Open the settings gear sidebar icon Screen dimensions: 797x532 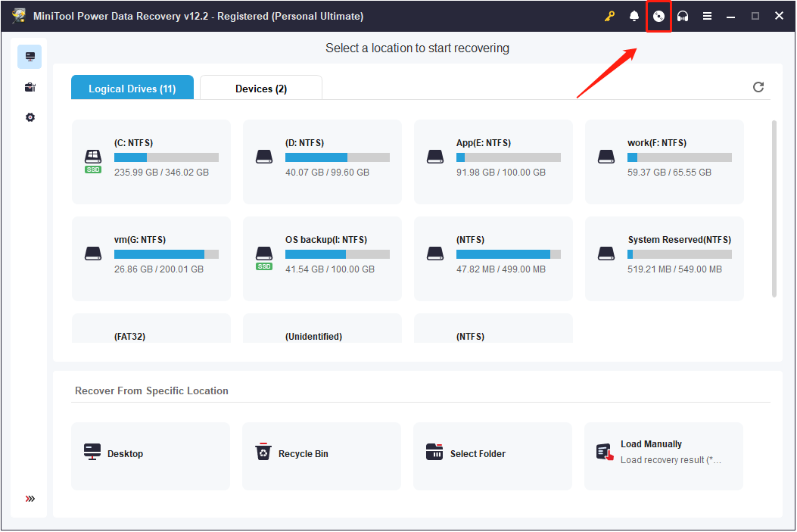click(30, 117)
